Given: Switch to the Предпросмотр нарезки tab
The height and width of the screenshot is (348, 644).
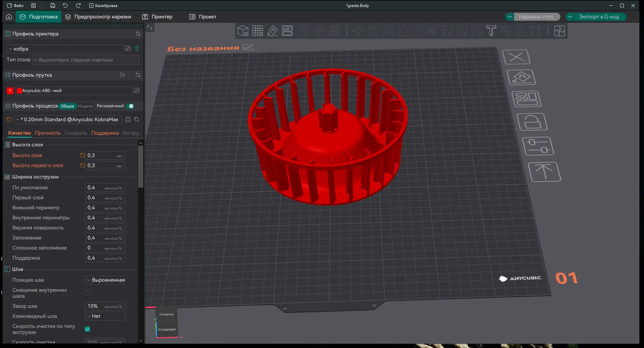Looking at the screenshot, I should click(x=98, y=16).
